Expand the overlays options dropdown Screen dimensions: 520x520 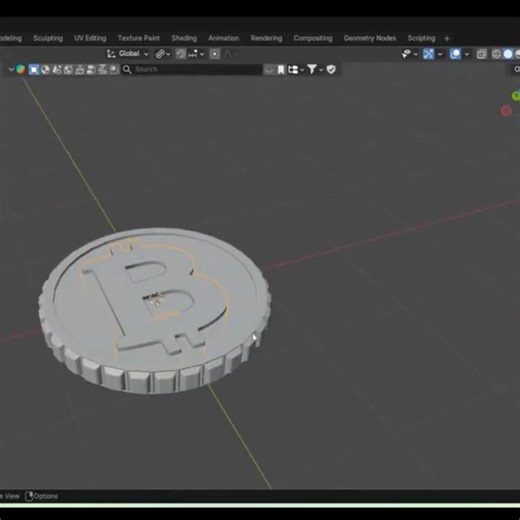467,54
